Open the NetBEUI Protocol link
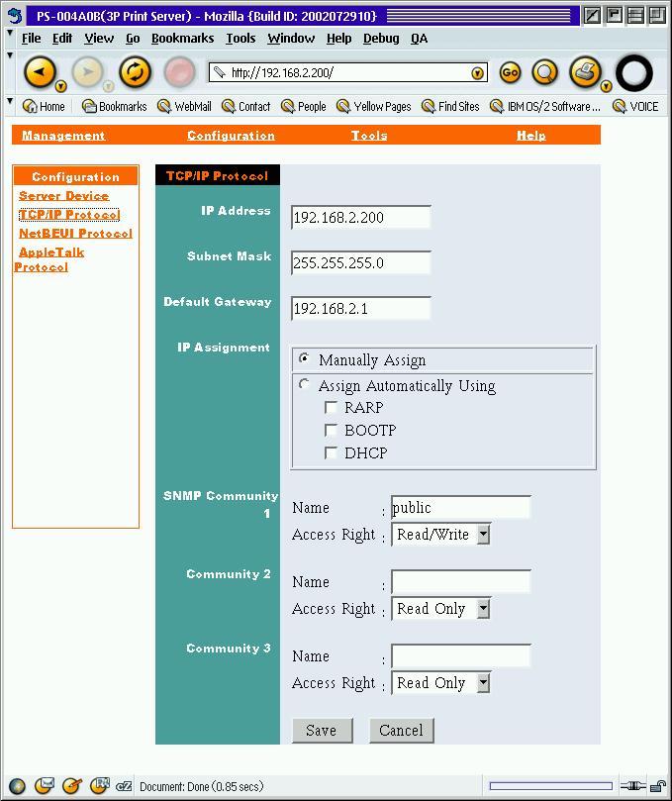This screenshot has height=801, width=672. coord(75,234)
